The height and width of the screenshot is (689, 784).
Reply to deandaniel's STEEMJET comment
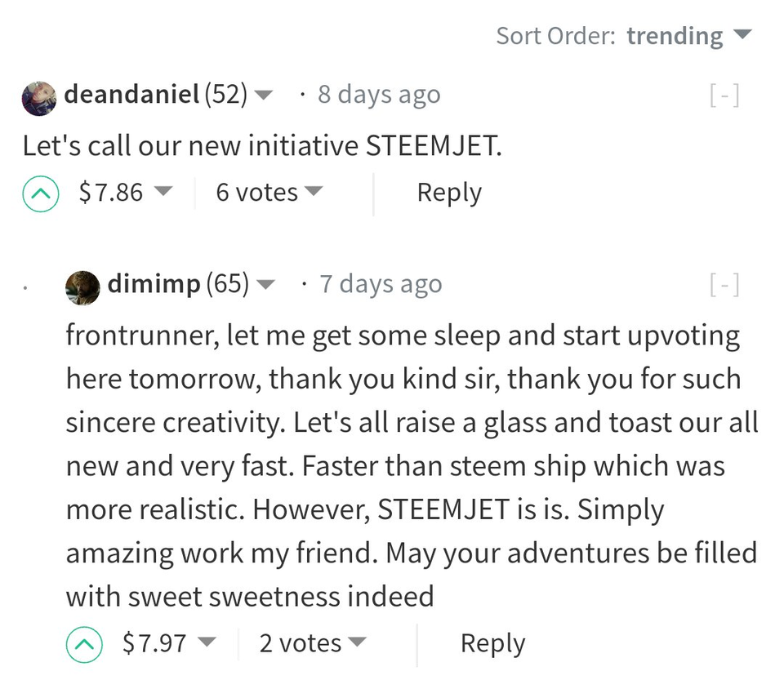[449, 193]
